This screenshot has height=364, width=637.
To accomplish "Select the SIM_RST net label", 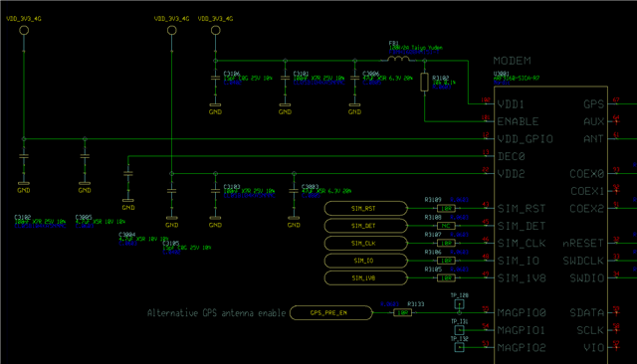I will pyautogui.click(x=365, y=208).
